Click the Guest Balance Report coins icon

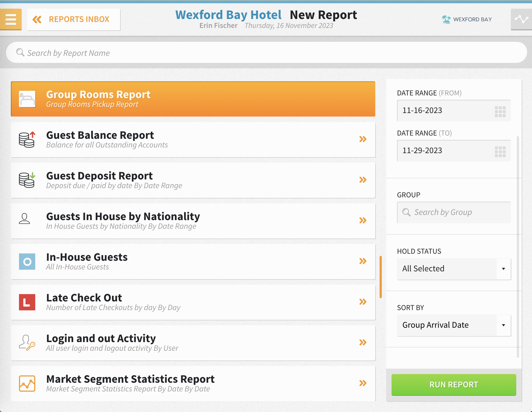[27, 139]
